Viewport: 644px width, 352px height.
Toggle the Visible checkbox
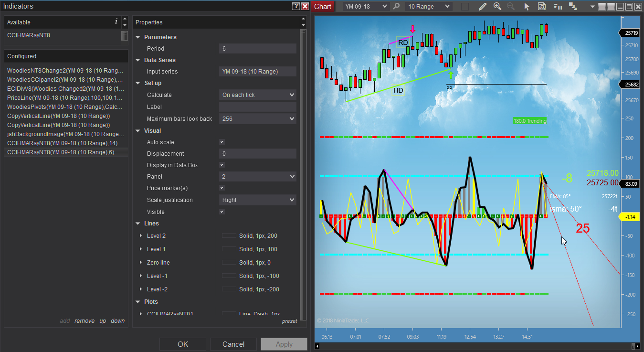[222, 212]
